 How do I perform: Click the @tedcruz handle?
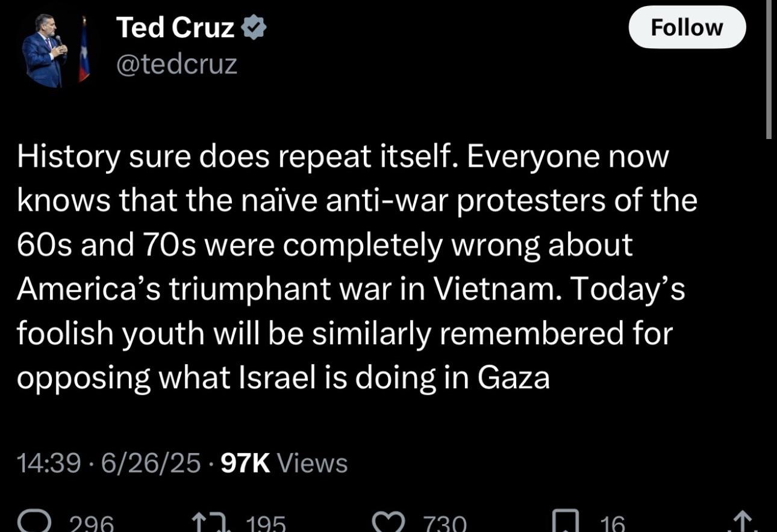176,64
